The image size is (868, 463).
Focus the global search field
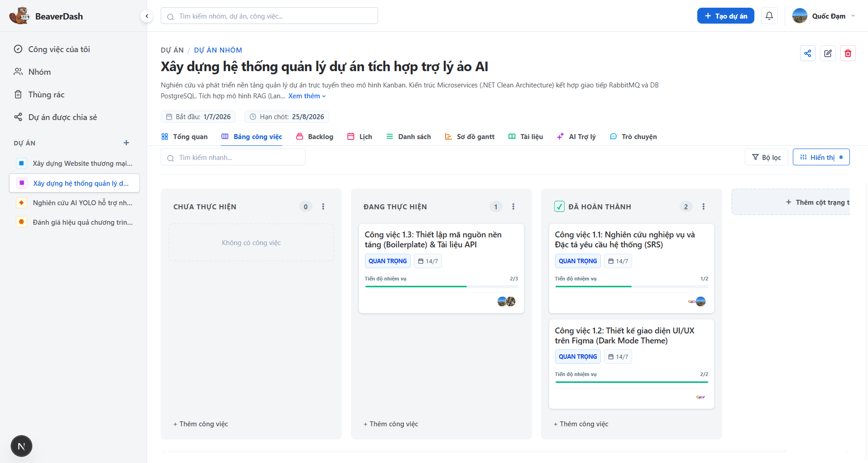269,16
